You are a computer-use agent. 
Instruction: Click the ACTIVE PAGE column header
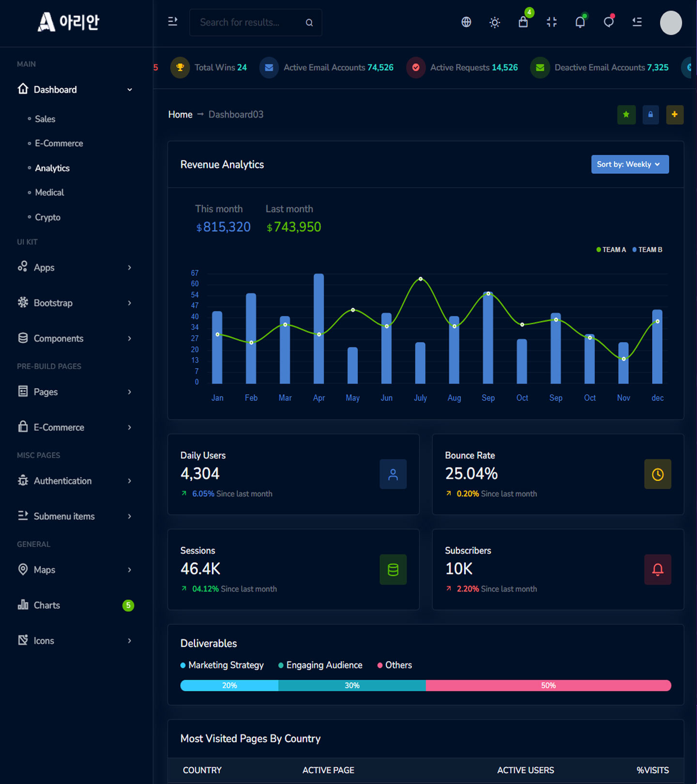[328, 770]
